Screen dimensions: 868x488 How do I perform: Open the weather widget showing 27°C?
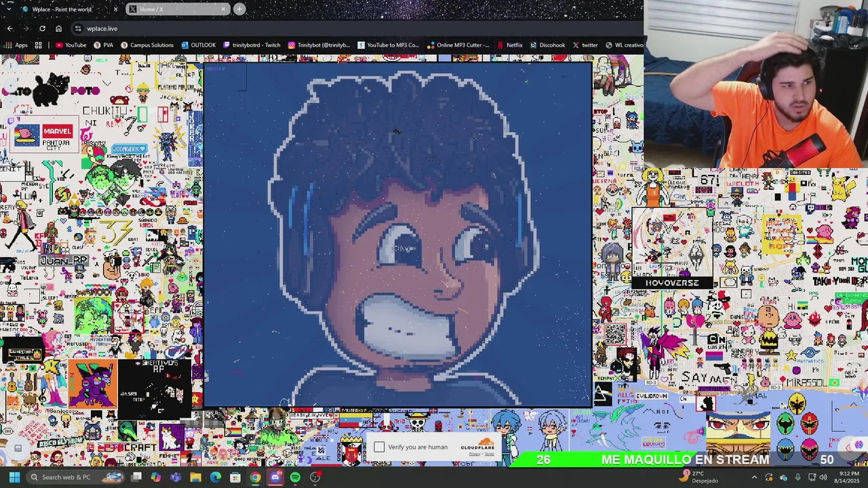pos(699,477)
